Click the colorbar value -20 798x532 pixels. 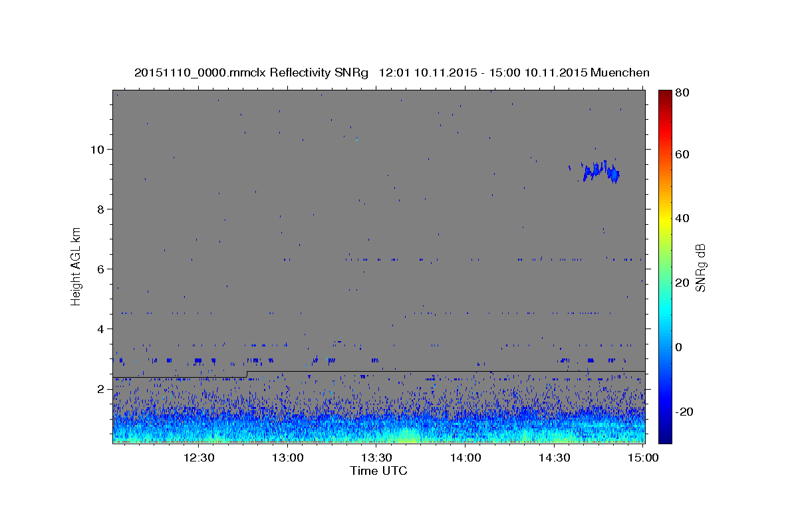point(685,412)
